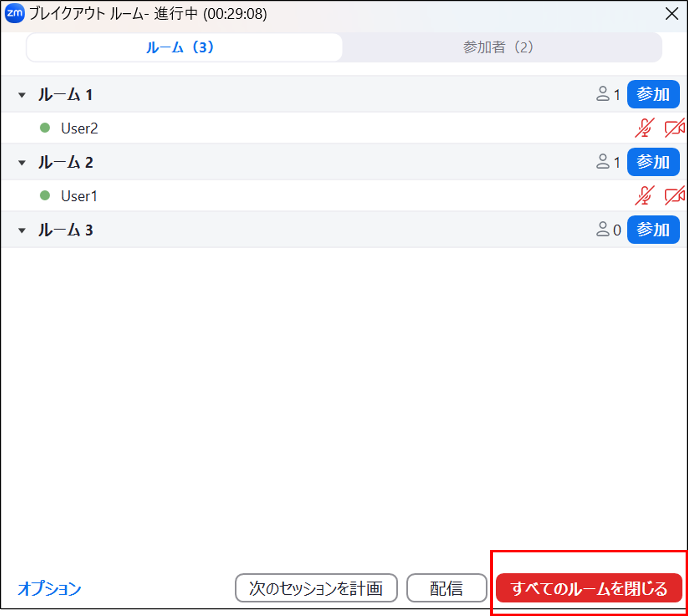Viewport: 688px width, 616px height.
Task: Click User2's camera-off icon
Action: (674, 128)
